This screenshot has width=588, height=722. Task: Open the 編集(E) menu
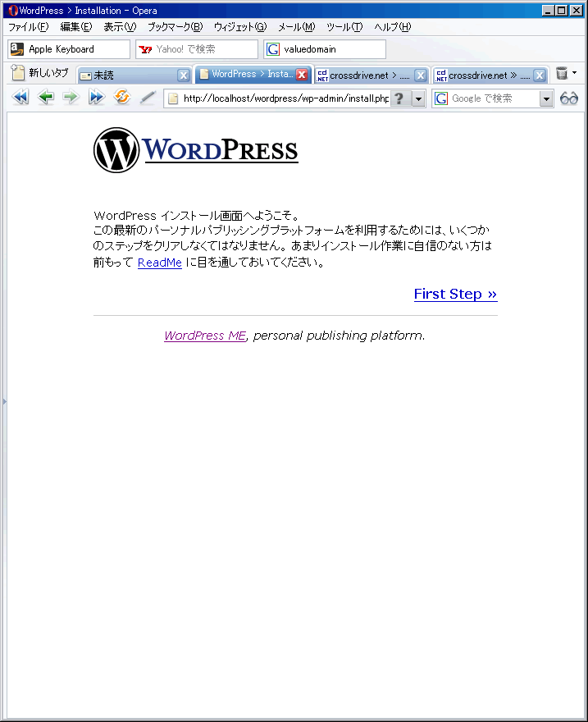[x=76, y=27]
